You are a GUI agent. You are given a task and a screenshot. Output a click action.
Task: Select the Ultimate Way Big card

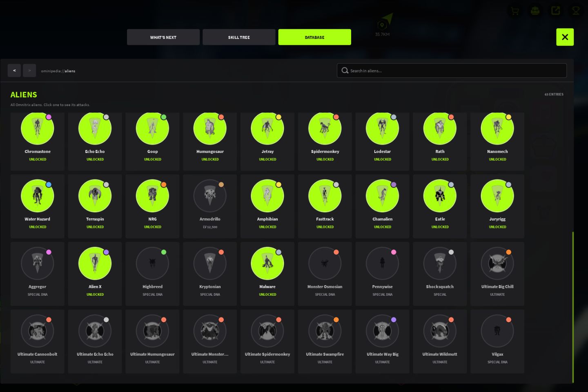382,341
